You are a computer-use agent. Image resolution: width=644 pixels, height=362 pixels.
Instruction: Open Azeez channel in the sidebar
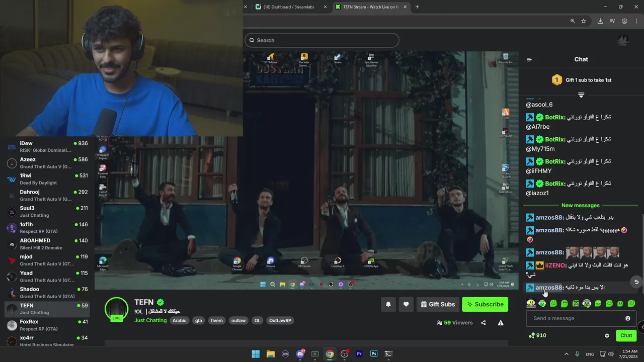(47, 163)
